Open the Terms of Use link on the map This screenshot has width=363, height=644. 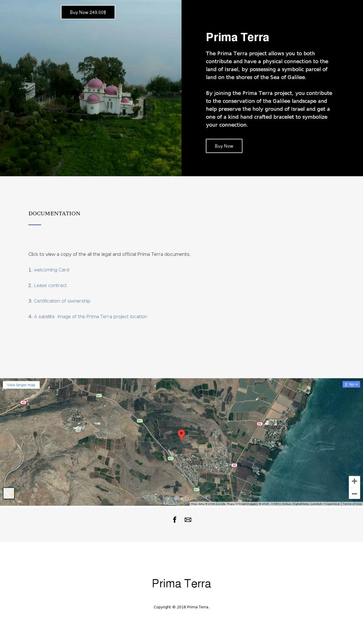click(352, 504)
